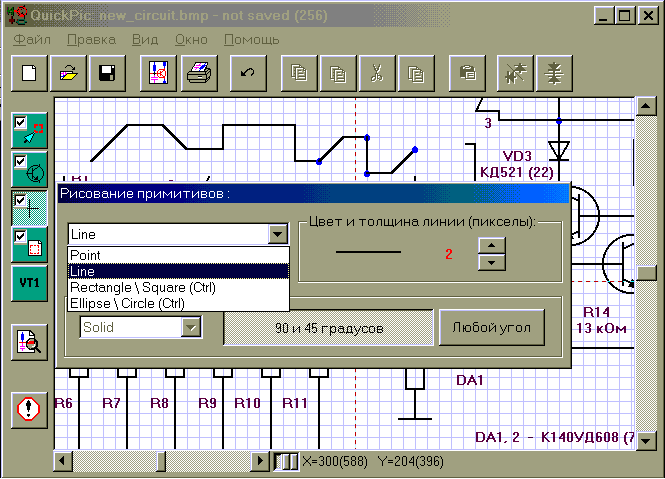Viewport: 665px width, 479px height.
Task: Open the Файл menu
Action: click(x=32, y=39)
